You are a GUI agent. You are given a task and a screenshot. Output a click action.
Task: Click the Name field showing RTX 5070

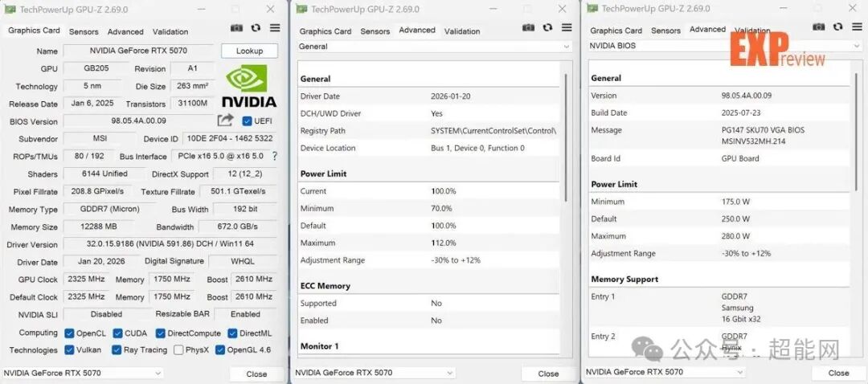[138, 51]
